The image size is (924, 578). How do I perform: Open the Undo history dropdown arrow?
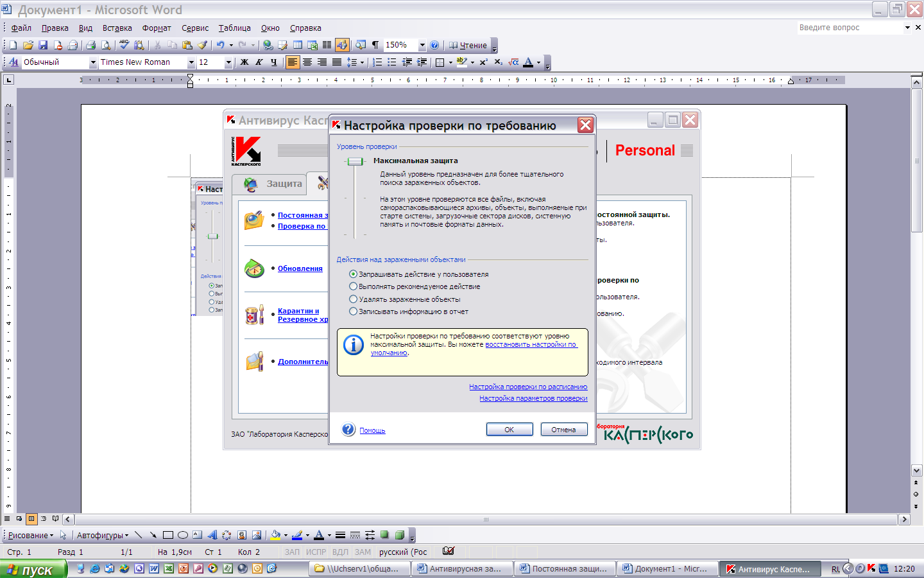[231, 45]
